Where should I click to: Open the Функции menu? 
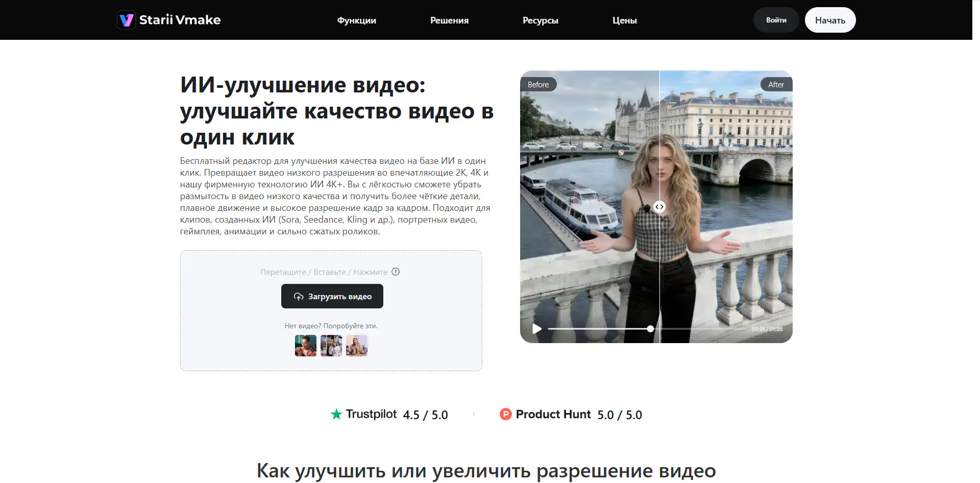[356, 20]
